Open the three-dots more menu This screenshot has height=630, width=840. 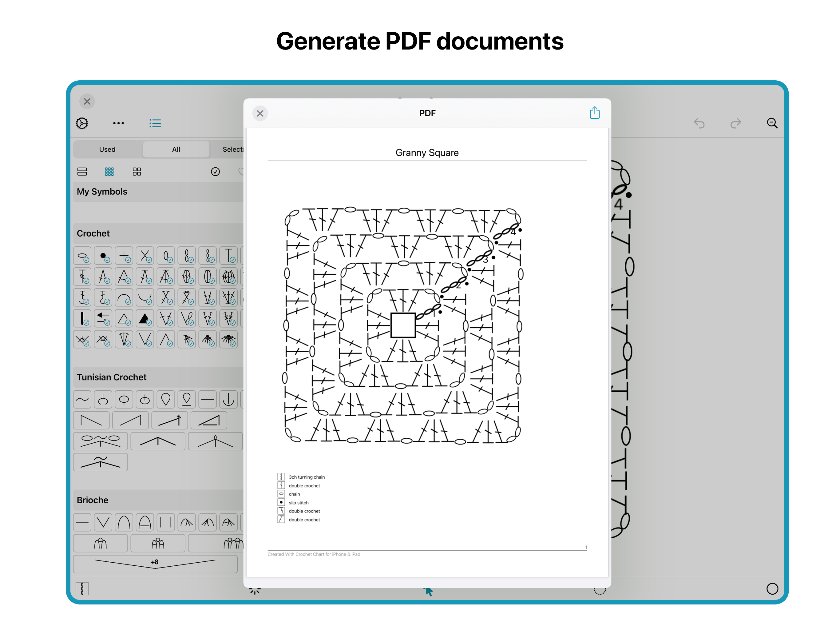[118, 123]
